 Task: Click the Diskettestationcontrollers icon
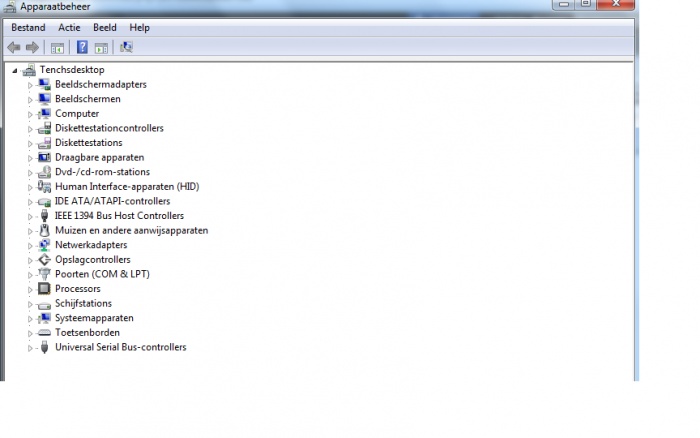point(44,128)
